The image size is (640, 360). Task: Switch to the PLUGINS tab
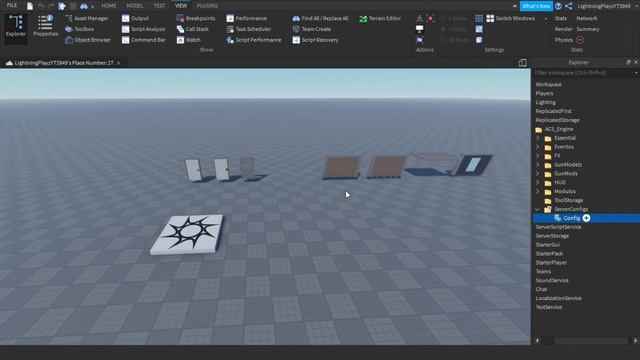pos(207,6)
